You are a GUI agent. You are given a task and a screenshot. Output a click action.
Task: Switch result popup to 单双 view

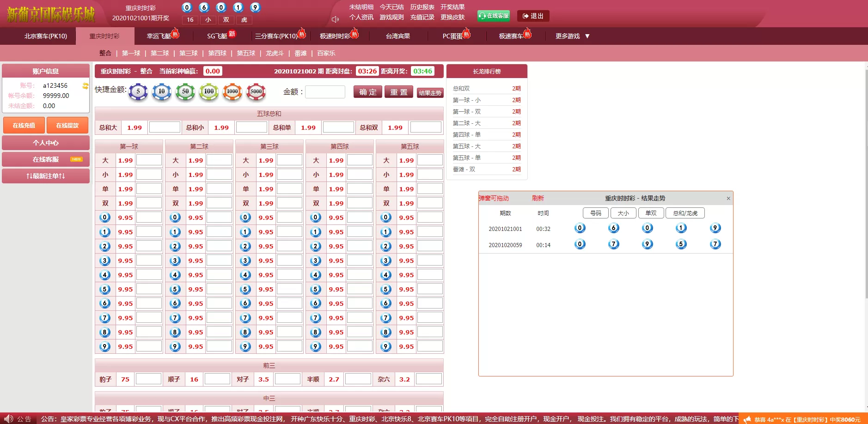pyautogui.click(x=651, y=213)
